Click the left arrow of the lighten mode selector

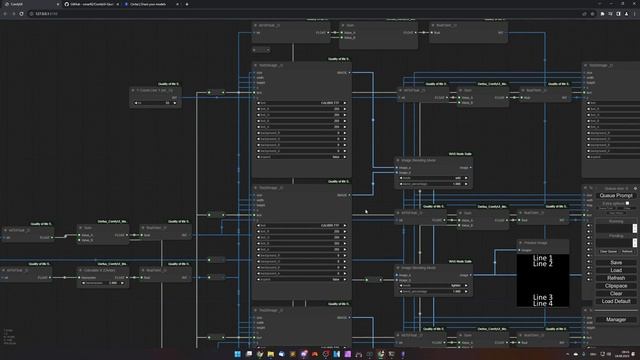pos(401,285)
